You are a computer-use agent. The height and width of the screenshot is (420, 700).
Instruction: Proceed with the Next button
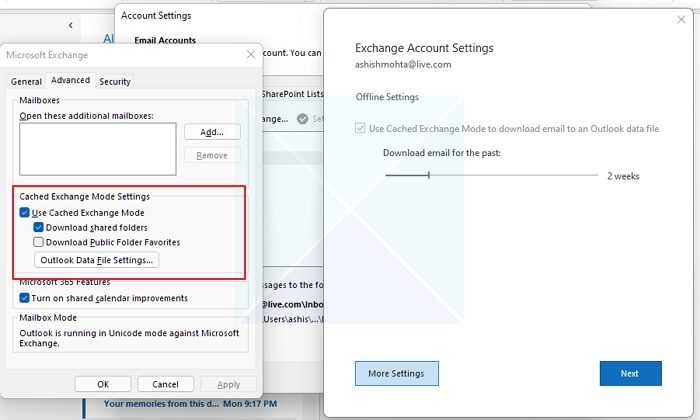click(x=630, y=373)
